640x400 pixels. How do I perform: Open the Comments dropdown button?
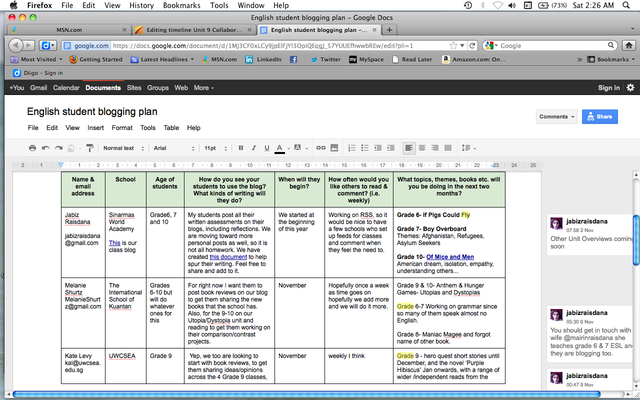[556, 117]
